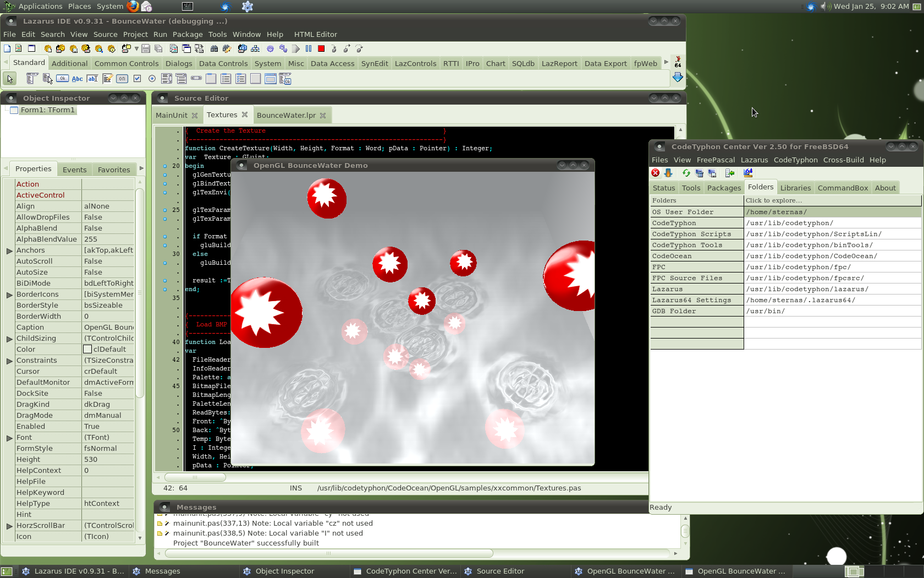Click the New Form toolbar icon
924x578 pixels.
pyautogui.click(x=31, y=48)
